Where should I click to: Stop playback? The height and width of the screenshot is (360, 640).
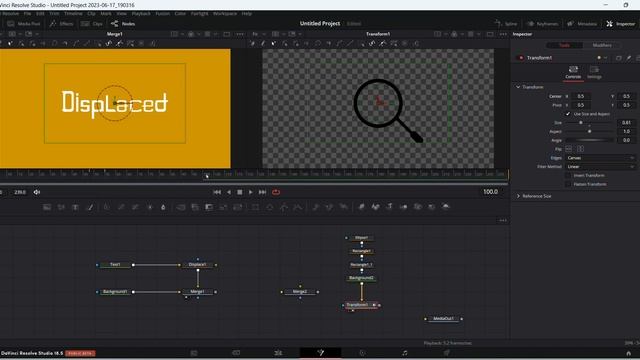pyautogui.click(x=240, y=192)
